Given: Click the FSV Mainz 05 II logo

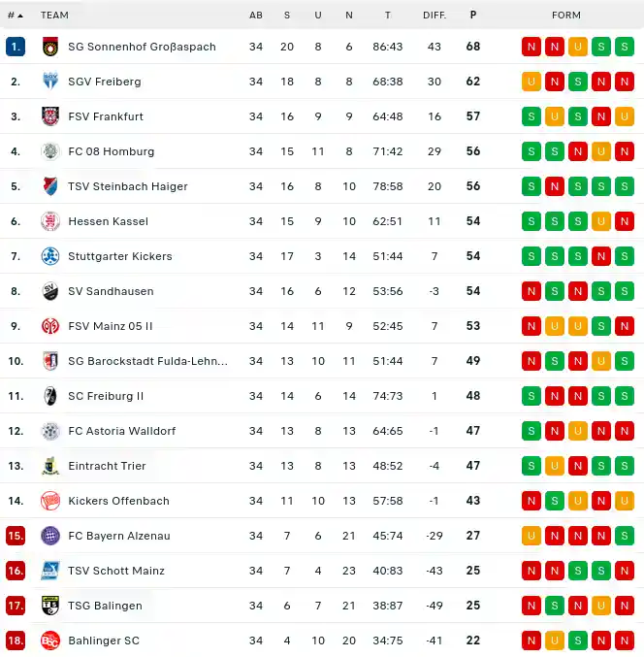Looking at the screenshot, I should 50,326.
